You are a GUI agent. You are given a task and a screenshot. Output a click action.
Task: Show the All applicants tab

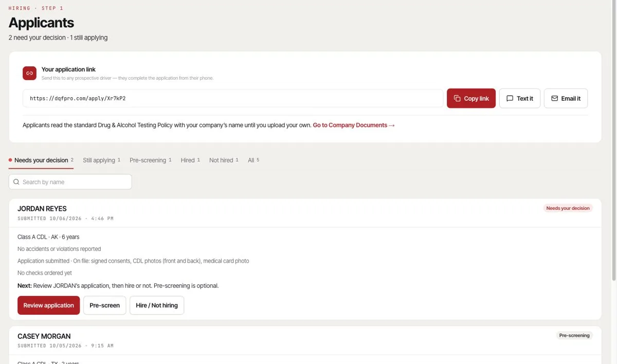click(253, 160)
